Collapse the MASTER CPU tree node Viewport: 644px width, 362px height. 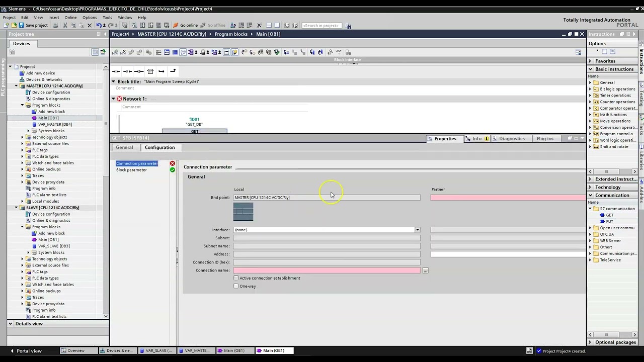[16, 86]
